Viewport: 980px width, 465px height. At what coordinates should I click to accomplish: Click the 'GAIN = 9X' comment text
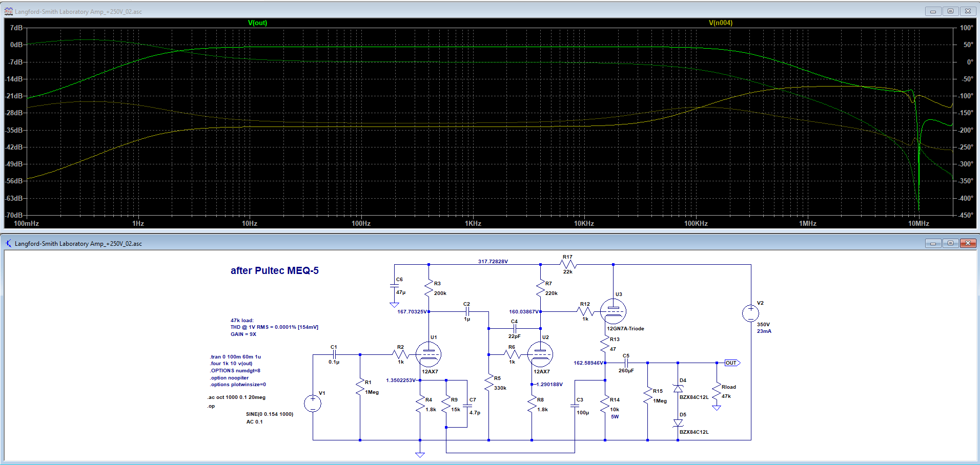pos(243,334)
